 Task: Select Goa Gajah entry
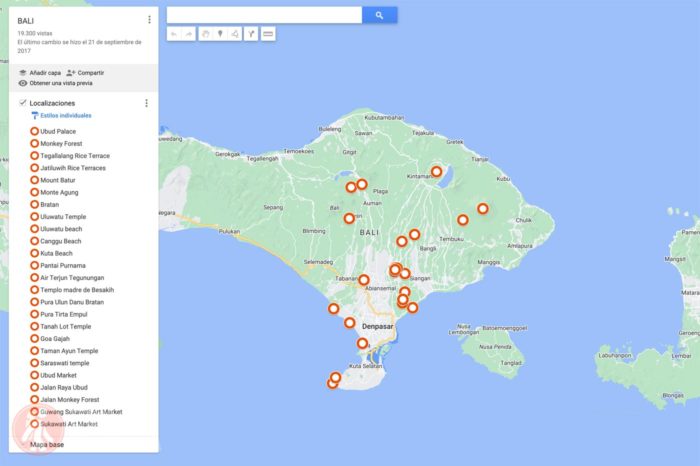(50, 339)
